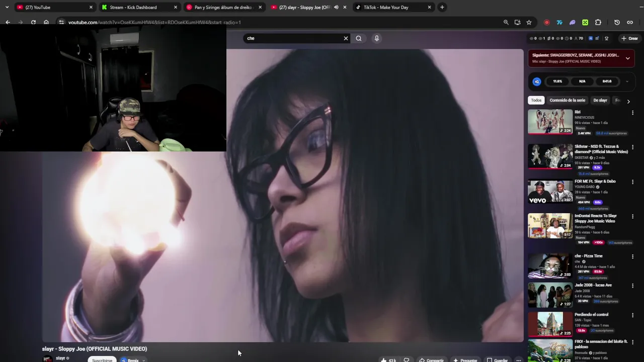Clear the 'che' search text with X
Image resolution: width=644 pixels, height=362 pixels.
point(346,38)
